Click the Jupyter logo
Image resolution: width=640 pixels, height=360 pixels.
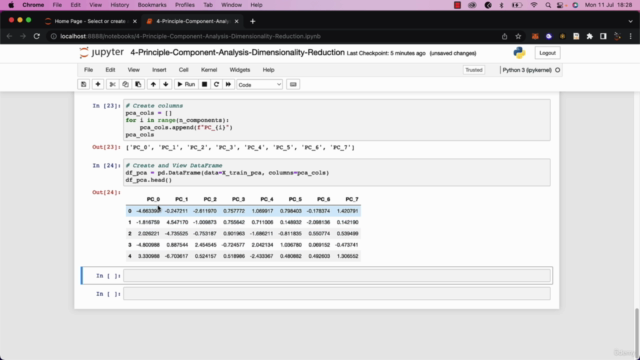pyautogui.click(x=102, y=53)
